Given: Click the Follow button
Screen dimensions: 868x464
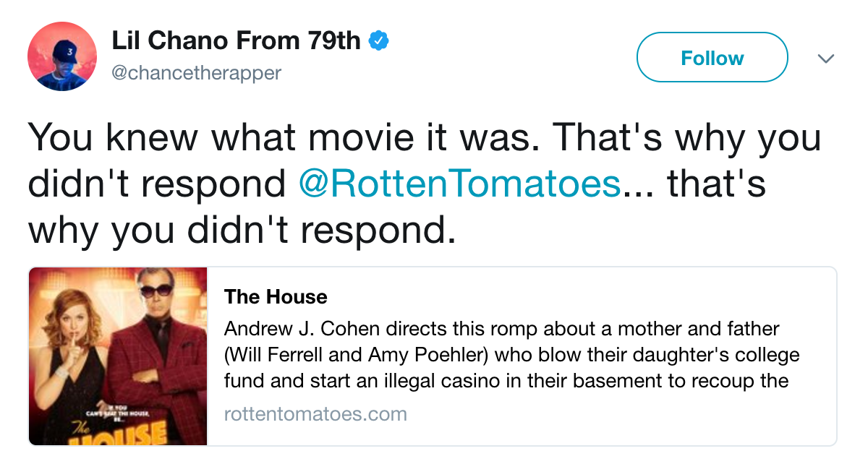Looking at the screenshot, I should [712, 57].
